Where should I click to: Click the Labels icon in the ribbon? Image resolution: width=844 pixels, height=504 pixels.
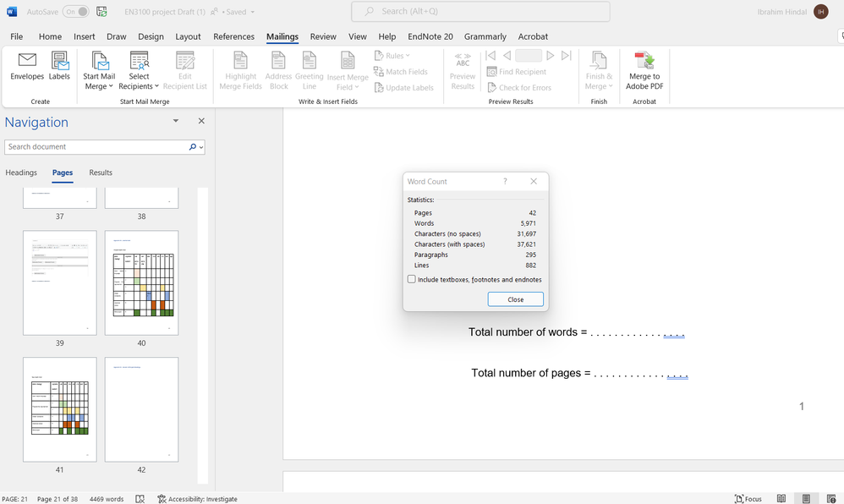pos(59,66)
